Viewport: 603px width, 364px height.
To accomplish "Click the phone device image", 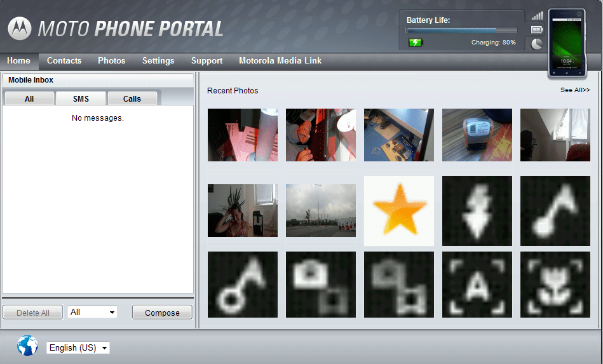I will pyautogui.click(x=567, y=43).
